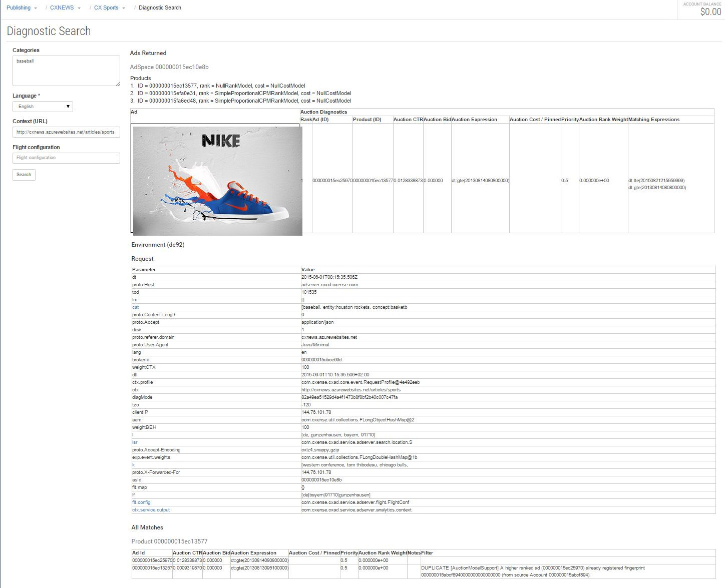This screenshot has width=725, height=588.
Task: Open the Language dropdown set to English
Action: click(x=43, y=107)
